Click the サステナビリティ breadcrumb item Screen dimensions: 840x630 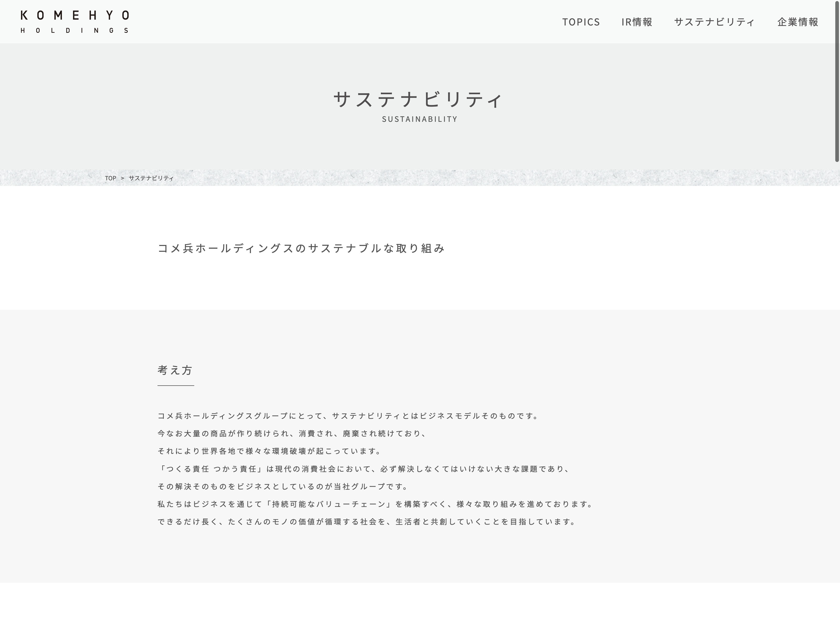151,178
